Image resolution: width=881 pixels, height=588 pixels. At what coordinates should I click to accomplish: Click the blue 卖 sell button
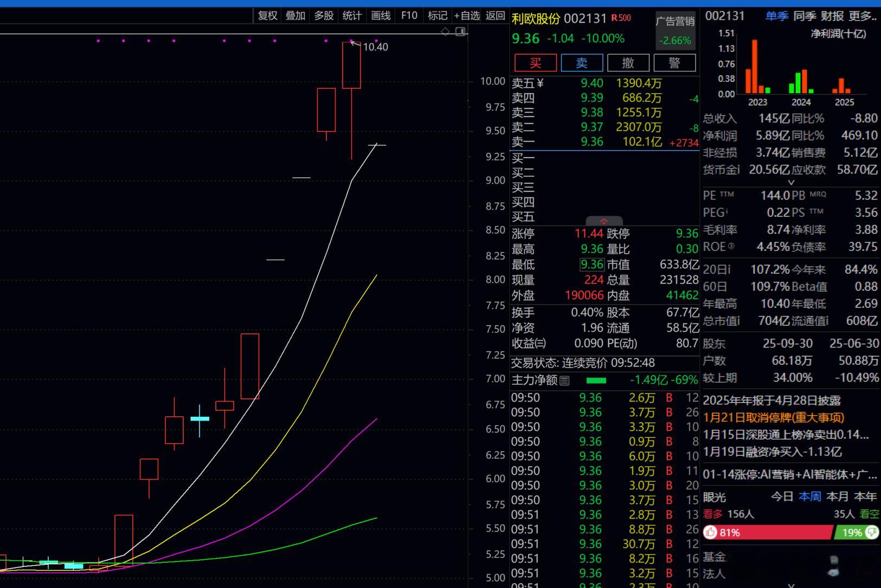click(x=582, y=63)
